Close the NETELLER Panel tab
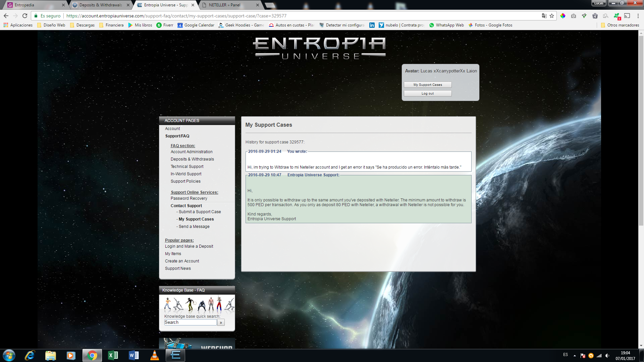The image size is (644, 362). tap(257, 5)
